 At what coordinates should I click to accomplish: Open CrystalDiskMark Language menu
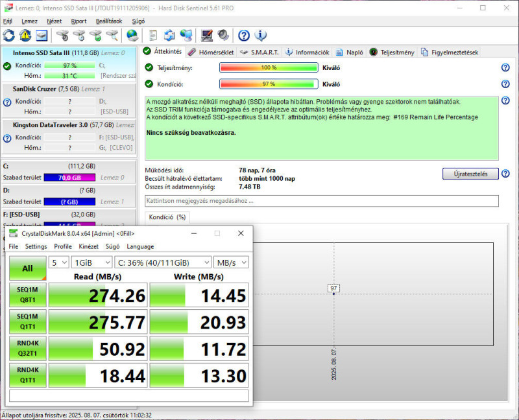[x=140, y=246]
